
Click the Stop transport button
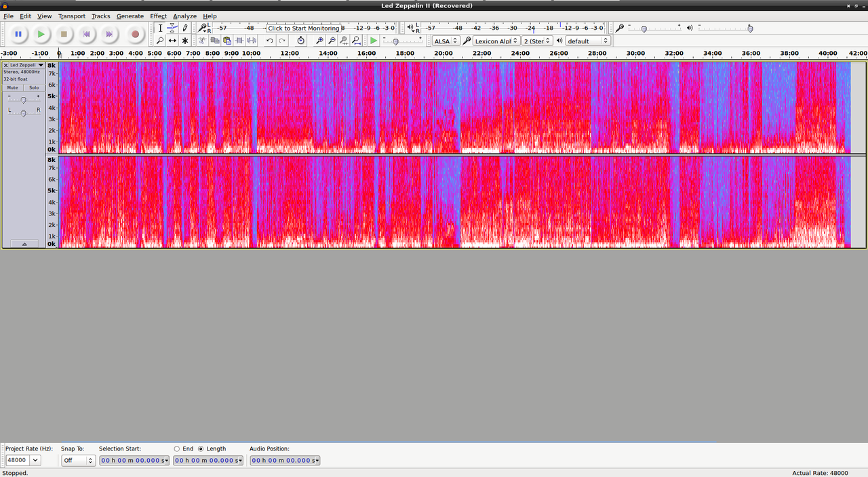64,34
